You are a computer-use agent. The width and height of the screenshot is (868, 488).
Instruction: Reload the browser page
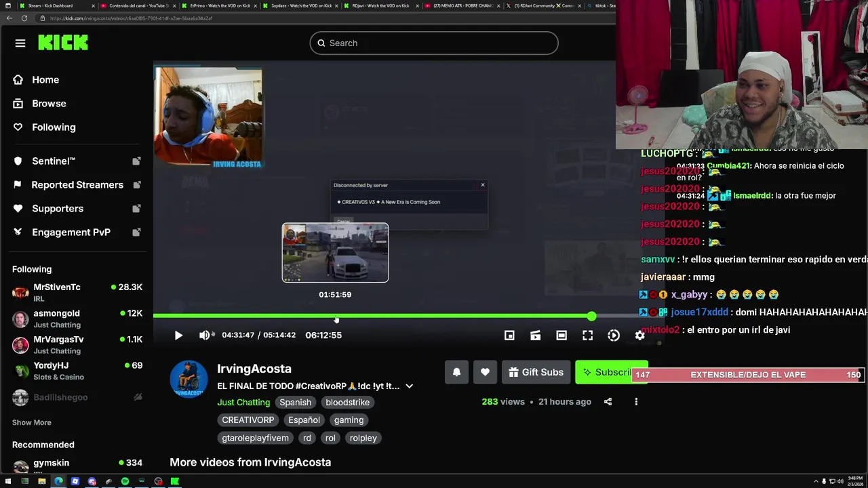(24, 18)
